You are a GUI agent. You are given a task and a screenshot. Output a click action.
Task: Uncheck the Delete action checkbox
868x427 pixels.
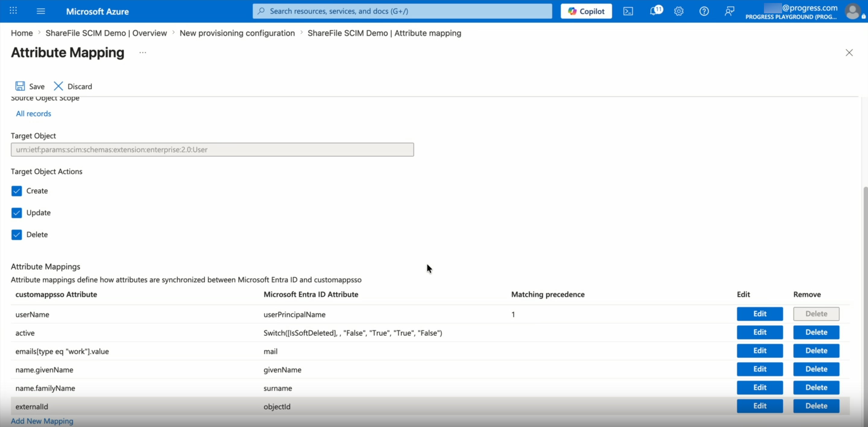coord(17,235)
